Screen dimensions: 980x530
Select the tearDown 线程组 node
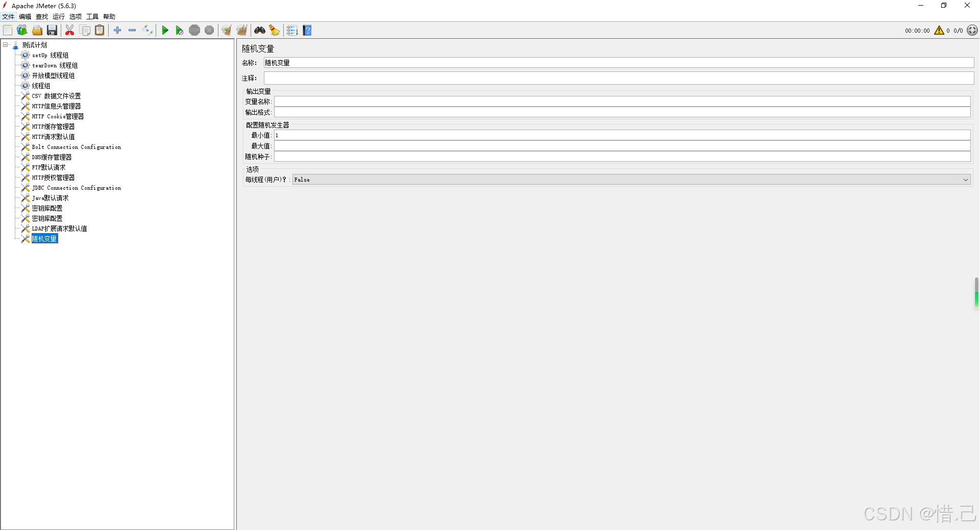pos(55,65)
